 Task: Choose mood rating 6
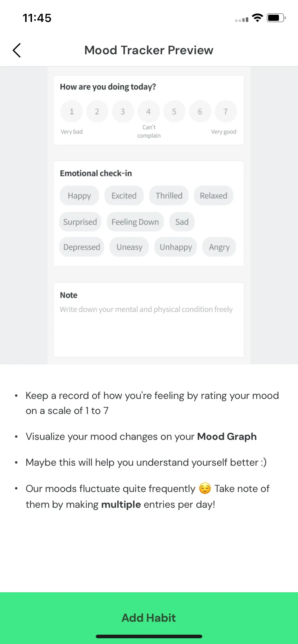point(200,112)
